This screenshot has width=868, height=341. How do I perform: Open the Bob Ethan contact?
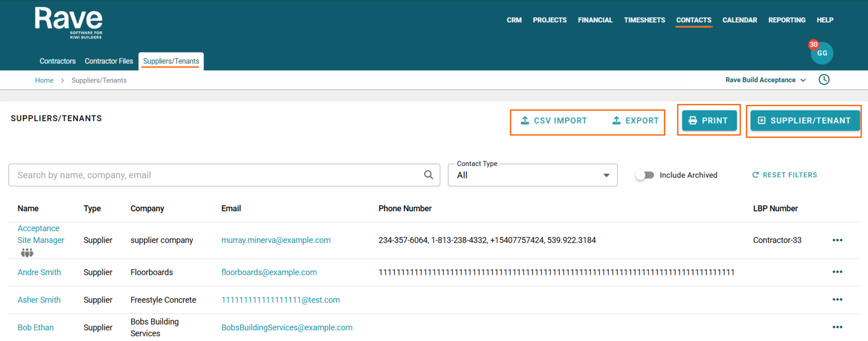[35, 327]
